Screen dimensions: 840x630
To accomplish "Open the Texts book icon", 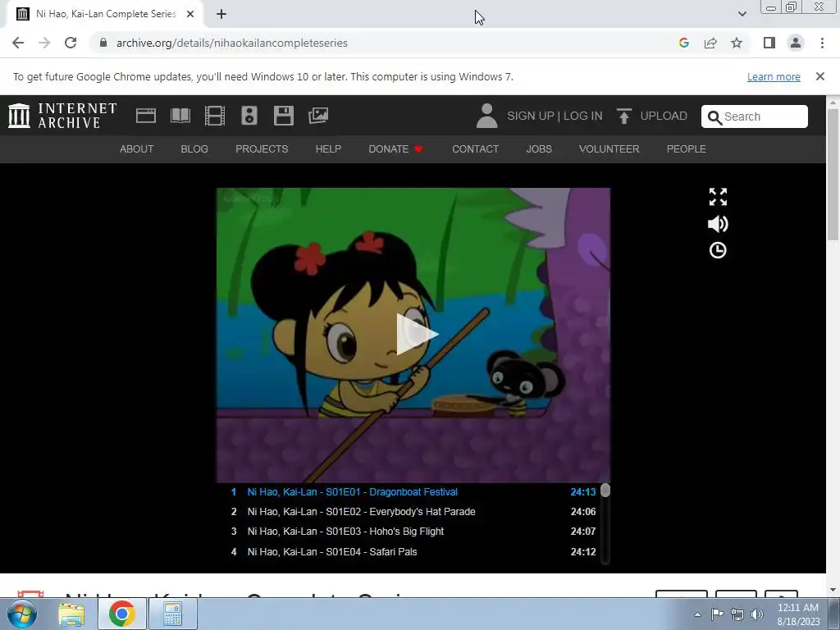I will click(180, 116).
